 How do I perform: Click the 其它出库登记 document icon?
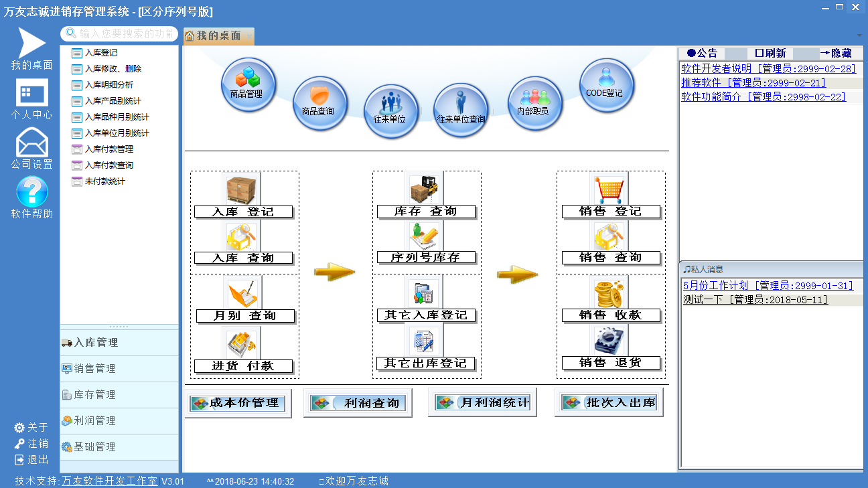(x=424, y=341)
